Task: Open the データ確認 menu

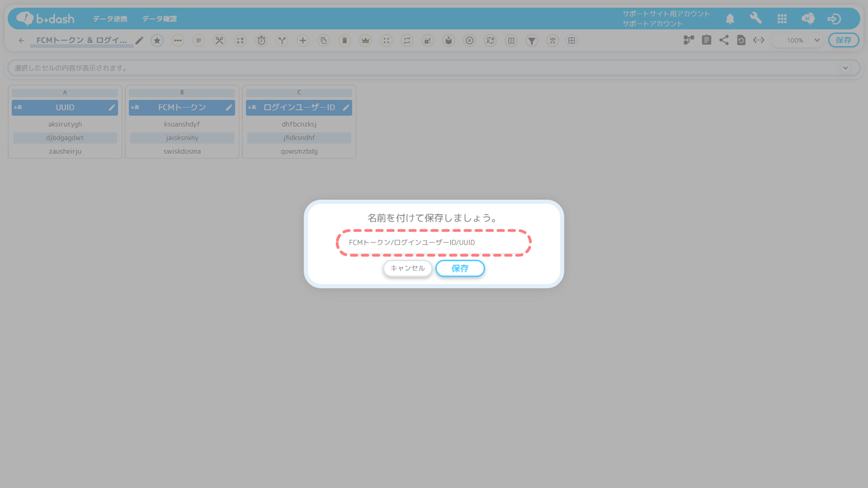Action: coord(159,19)
